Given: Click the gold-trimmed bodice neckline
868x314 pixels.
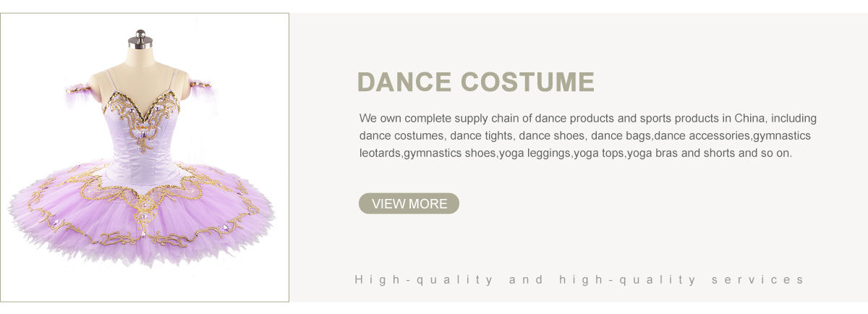Looking at the screenshot, I should (x=141, y=110).
